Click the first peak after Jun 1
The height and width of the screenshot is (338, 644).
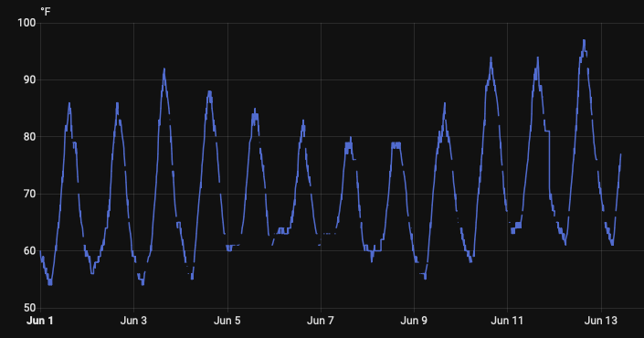pyautogui.click(x=69, y=103)
